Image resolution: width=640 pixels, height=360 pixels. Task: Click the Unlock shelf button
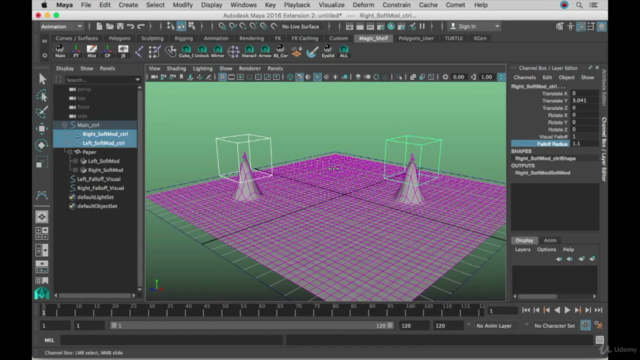[x=202, y=51]
